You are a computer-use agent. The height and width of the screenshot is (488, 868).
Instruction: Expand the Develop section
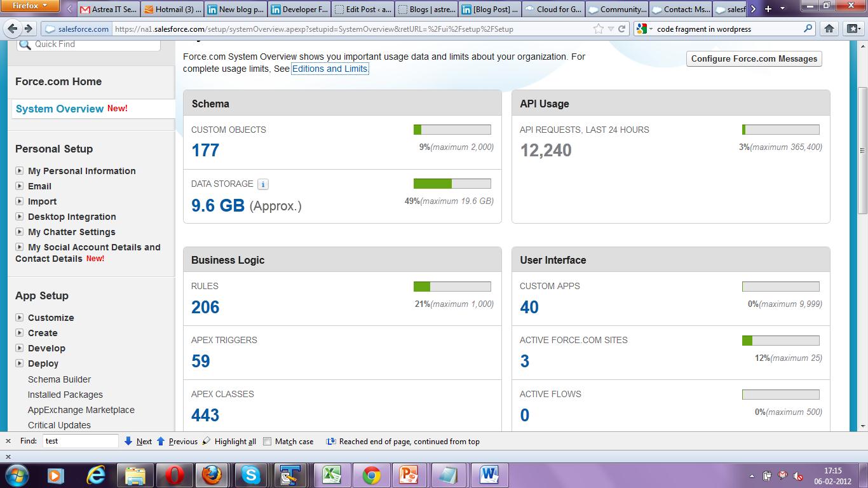(19, 348)
